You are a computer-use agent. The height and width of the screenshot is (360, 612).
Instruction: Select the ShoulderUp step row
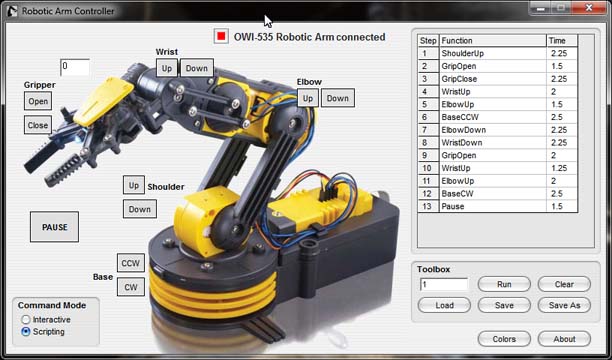[498, 53]
